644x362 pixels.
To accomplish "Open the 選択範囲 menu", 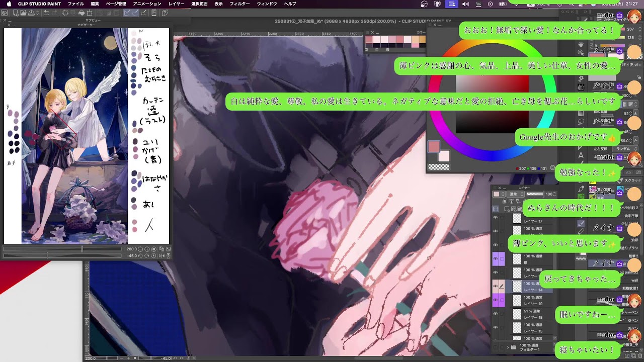I will coord(199,4).
